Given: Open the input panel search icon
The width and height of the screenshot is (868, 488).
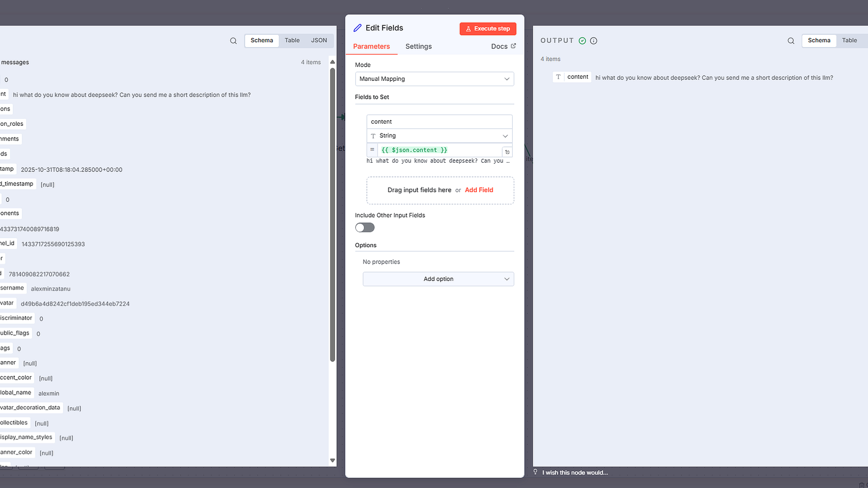Looking at the screenshot, I should click(x=233, y=41).
